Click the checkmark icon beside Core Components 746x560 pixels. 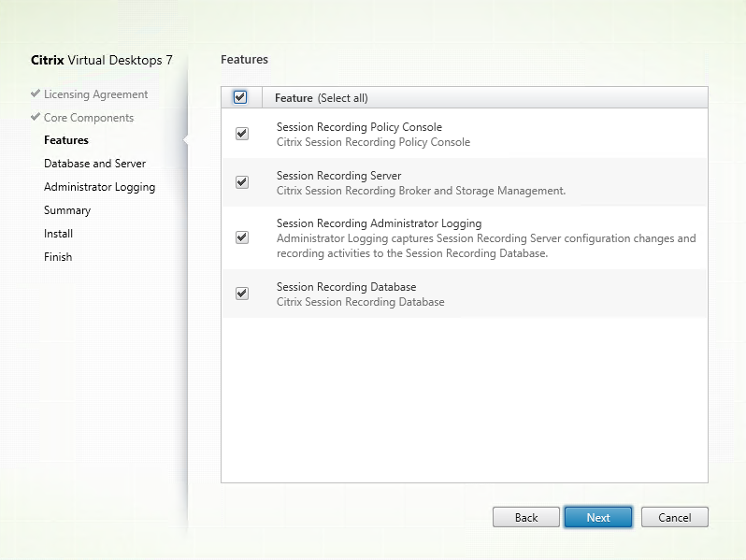36,118
